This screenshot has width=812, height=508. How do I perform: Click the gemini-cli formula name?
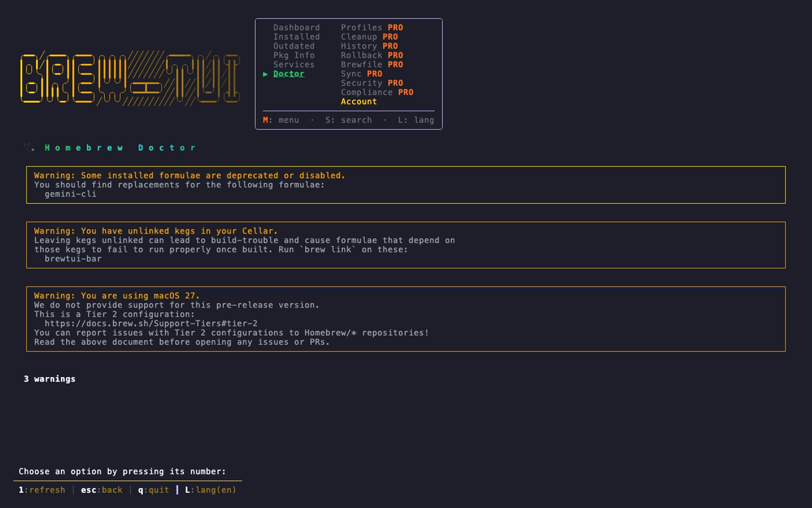pos(70,194)
